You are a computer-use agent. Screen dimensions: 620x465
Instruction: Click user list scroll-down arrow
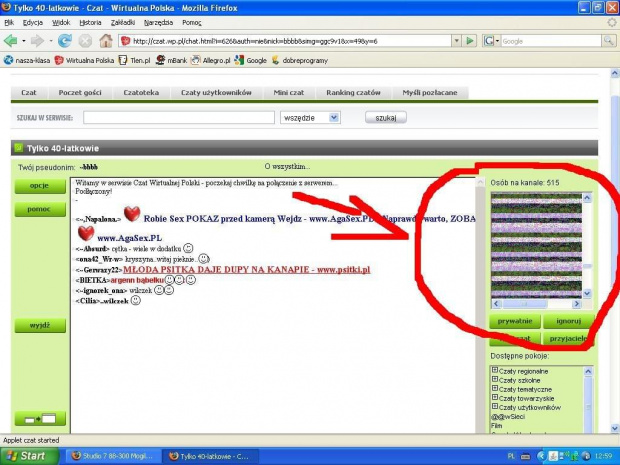pyautogui.click(x=587, y=294)
